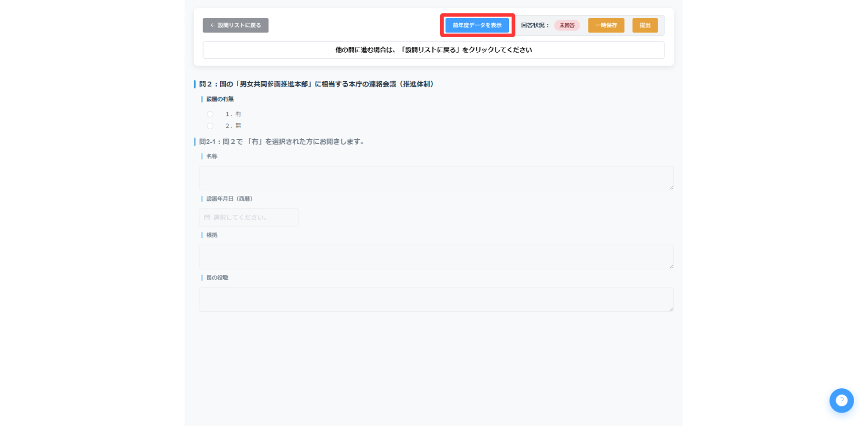Image resolution: width=868 pixels, height=426 pixels.
Task: Select radio option 2. 無
Action: (210, 126)
